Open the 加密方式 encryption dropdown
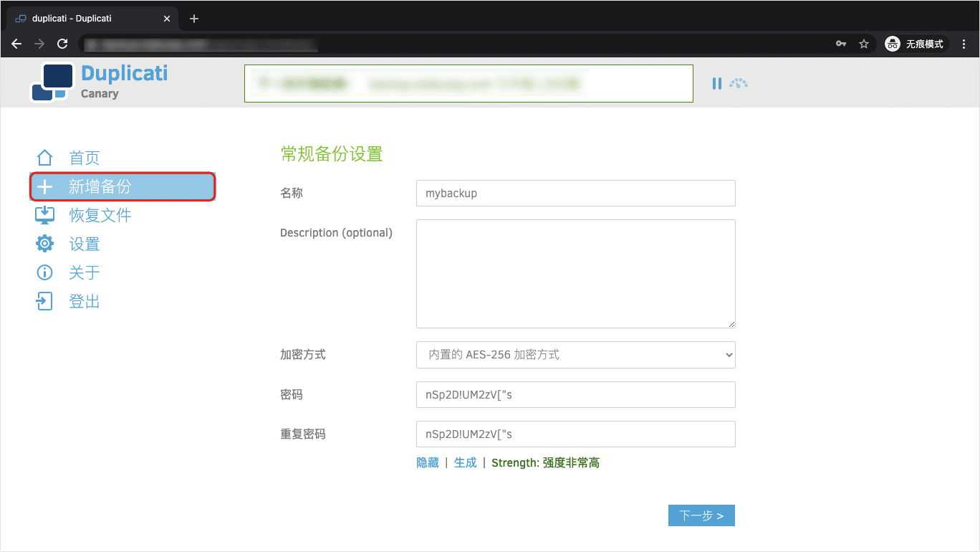The width and height of the screenshot is (980, 552). pyautogui.click(x=576, y=355)
